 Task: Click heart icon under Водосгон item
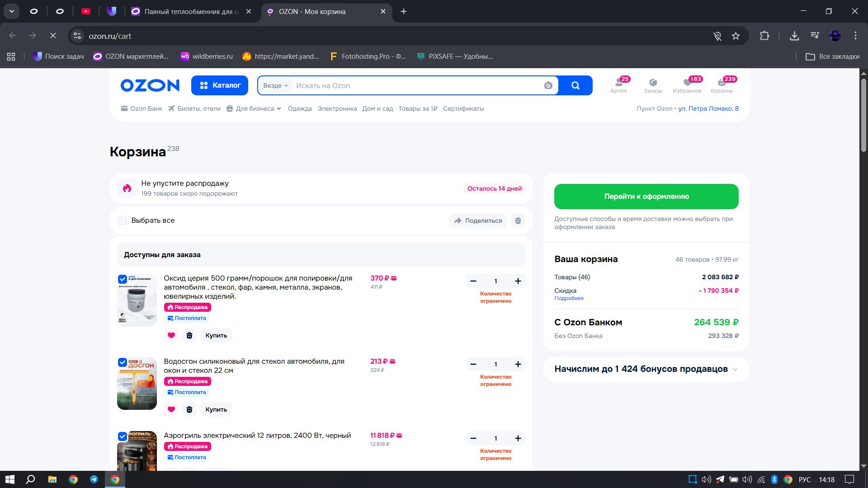coord(171,409)
